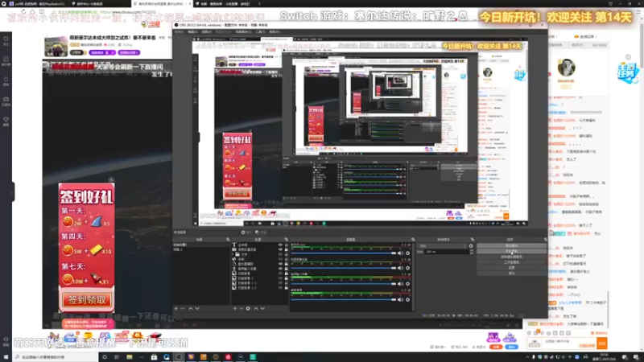644x362 pixels.
Task: Click Start Recording button in OBS Controls
Action: (x=511, y=251)
